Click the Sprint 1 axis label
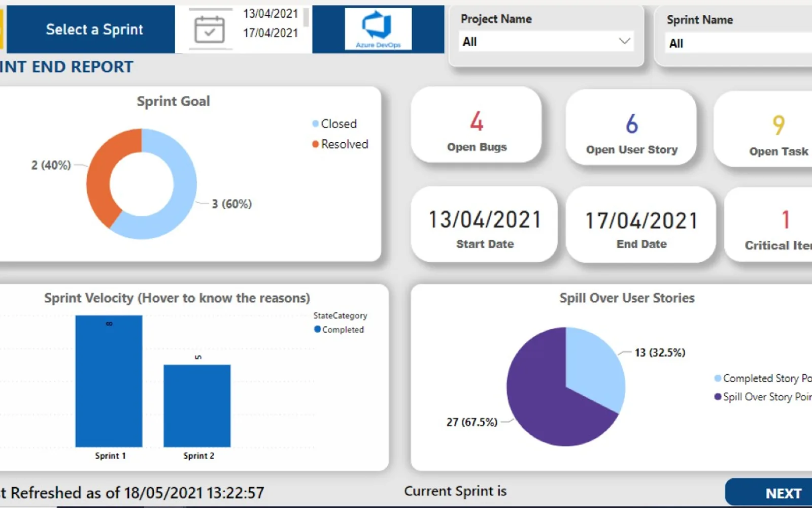 110,456
